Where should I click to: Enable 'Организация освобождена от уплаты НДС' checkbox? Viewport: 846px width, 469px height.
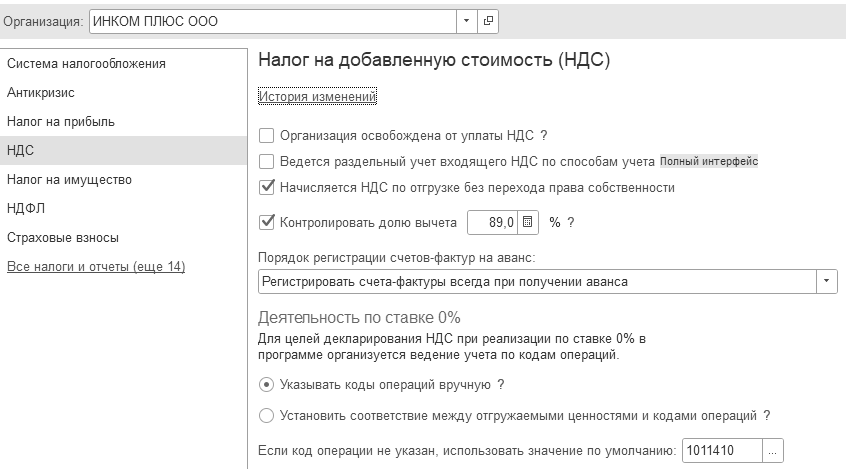pyautogui.click(x=267, y=135)
